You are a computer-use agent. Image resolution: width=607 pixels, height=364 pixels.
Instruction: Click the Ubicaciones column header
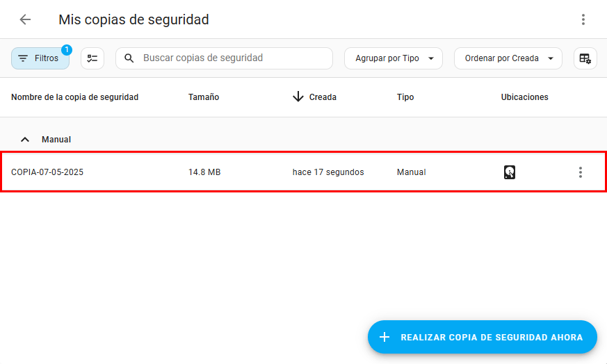click(x=524, y=97)
